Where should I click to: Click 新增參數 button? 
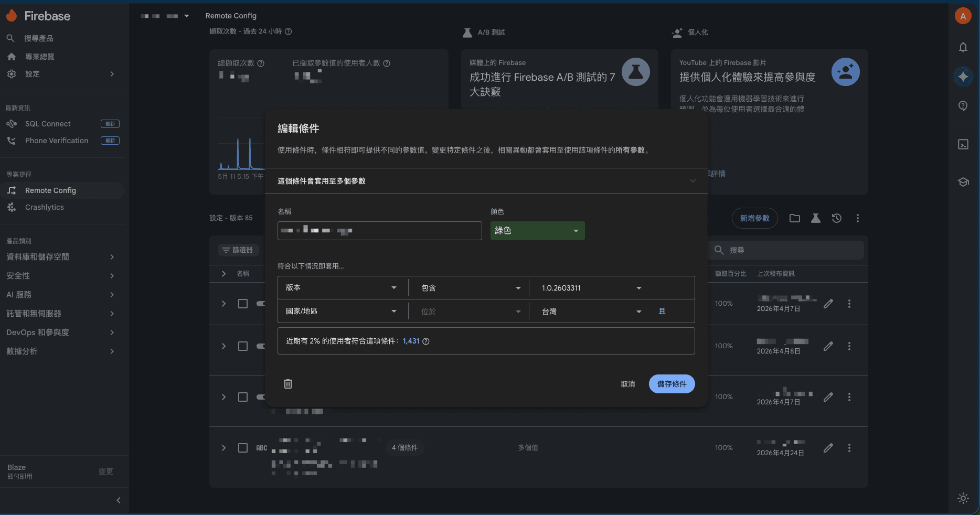click(755, 218)
